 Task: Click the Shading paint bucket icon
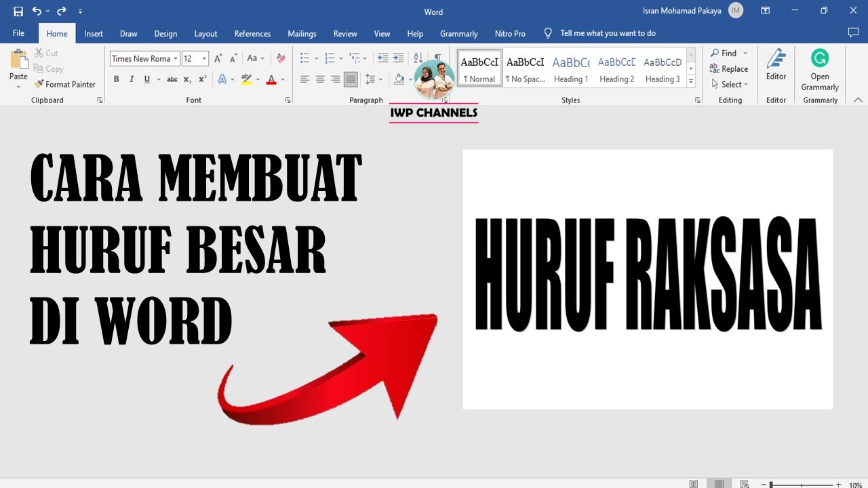click(399, 79)
